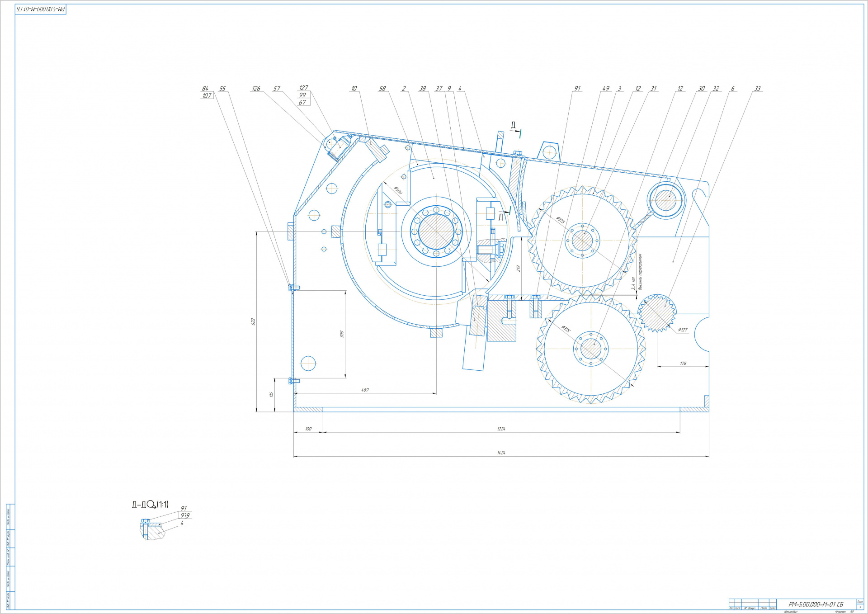868x614 pixels.
Task: Select part callout number 84
Action: pos(205,89)
